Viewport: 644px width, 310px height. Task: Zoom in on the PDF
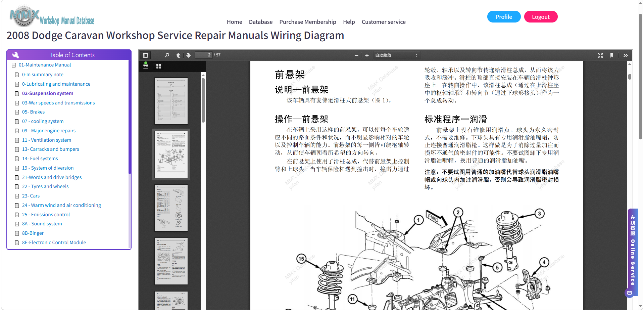tap(367, 55)
